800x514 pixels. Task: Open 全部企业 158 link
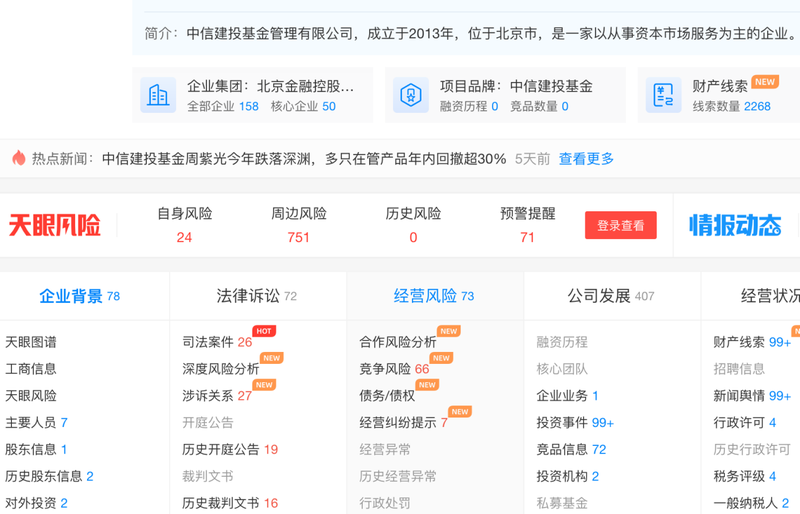coord(223,106)
